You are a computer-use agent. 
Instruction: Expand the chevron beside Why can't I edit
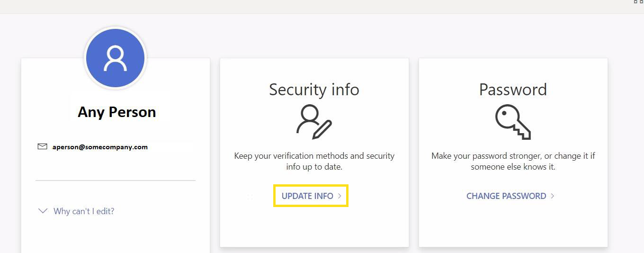[x=43, y=211]
